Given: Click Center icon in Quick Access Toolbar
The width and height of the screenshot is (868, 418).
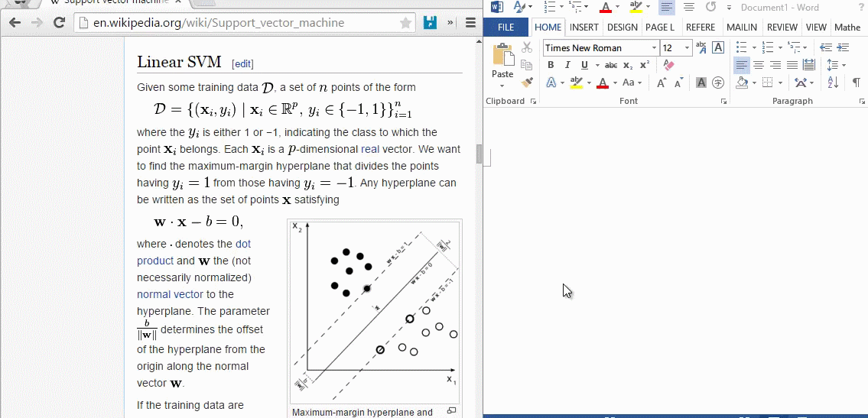Looking at the screenshot, I should pyautogui.click(x=689, y=7).
